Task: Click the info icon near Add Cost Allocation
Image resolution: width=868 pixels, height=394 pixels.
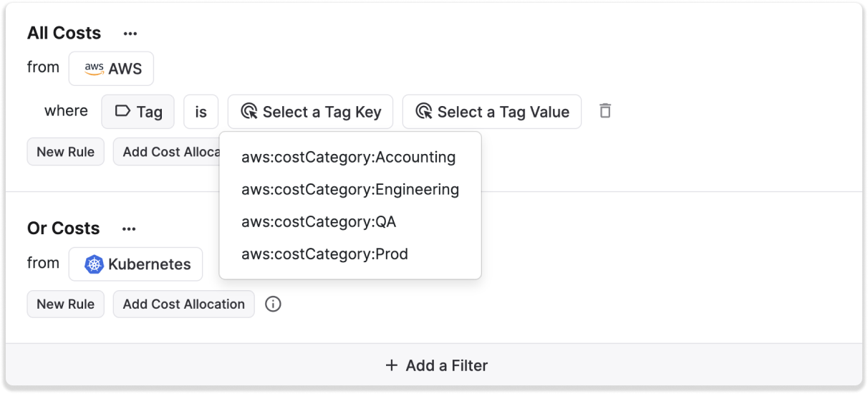Action: pos(273,304)
